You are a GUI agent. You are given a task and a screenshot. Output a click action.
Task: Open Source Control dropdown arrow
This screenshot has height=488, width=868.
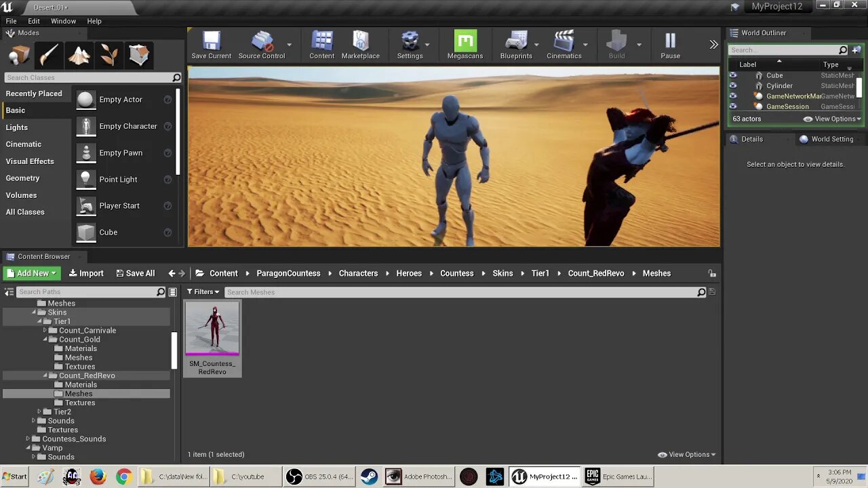tap(290, 45)
